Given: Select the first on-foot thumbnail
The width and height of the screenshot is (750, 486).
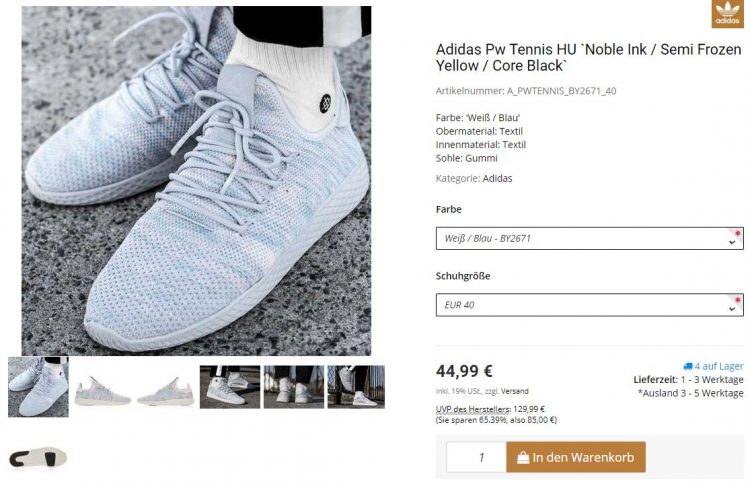Looking at the screenshot, I should (x=38, y=387).
